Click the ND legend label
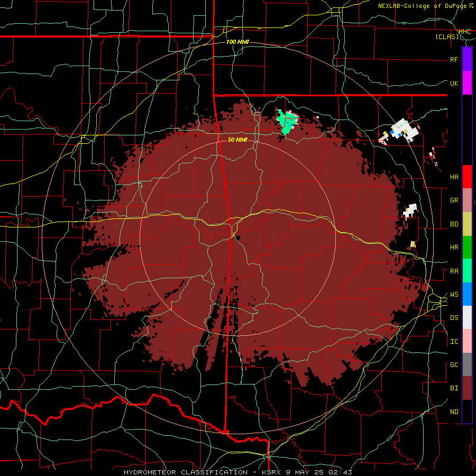This screenshot has width=476, height=476. pos(454,412)
